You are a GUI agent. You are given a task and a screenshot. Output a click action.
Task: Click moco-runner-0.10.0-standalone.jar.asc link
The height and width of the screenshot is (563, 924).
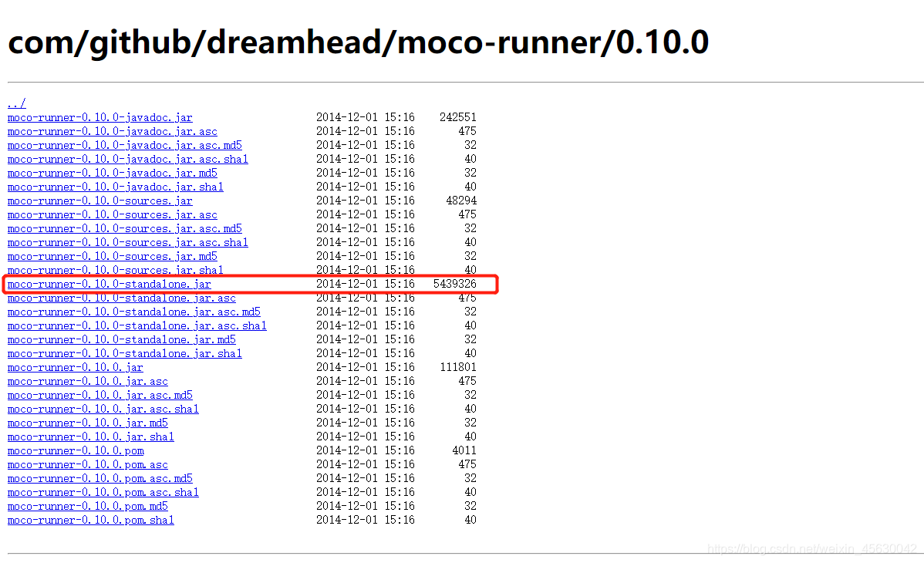(121, 298)
